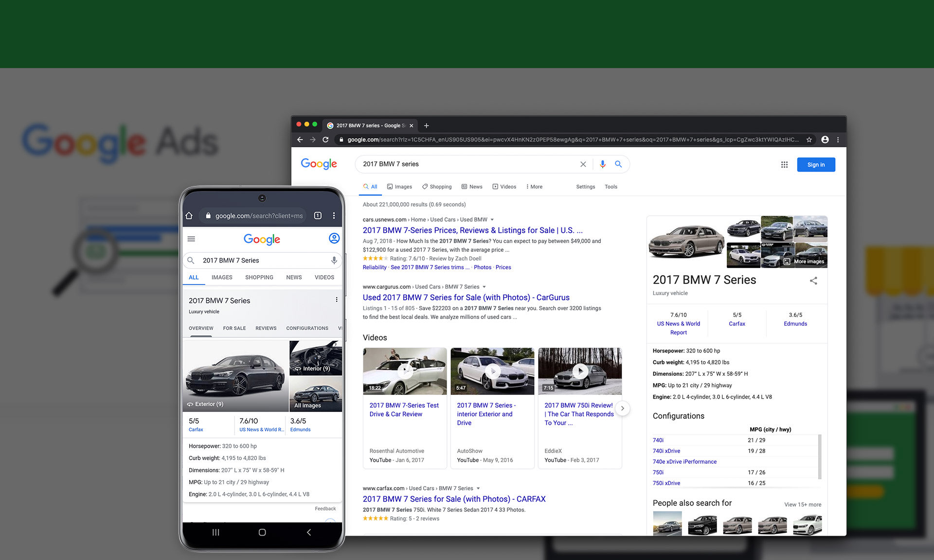Screen dimensions: 934x560
Task: Tap the phone SHOPPING tab
Action: point(259,278)
